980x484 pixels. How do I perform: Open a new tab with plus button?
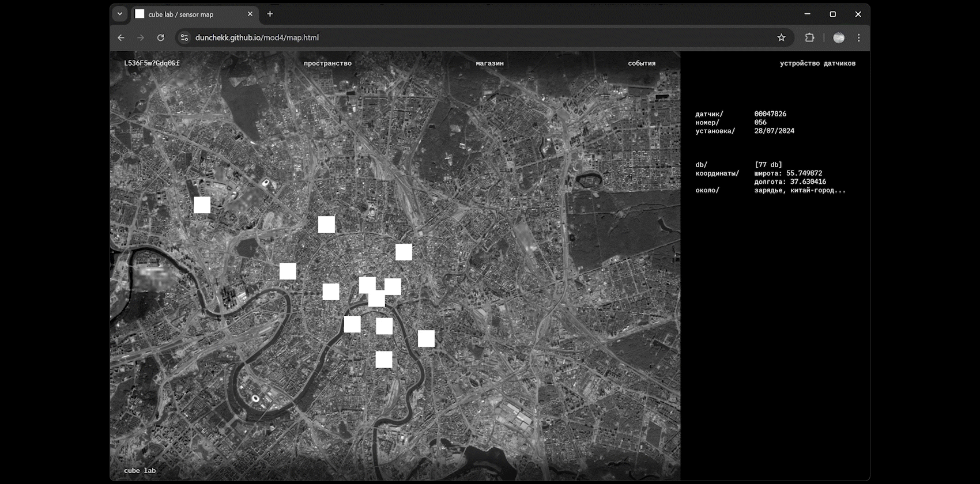[270, 14]
